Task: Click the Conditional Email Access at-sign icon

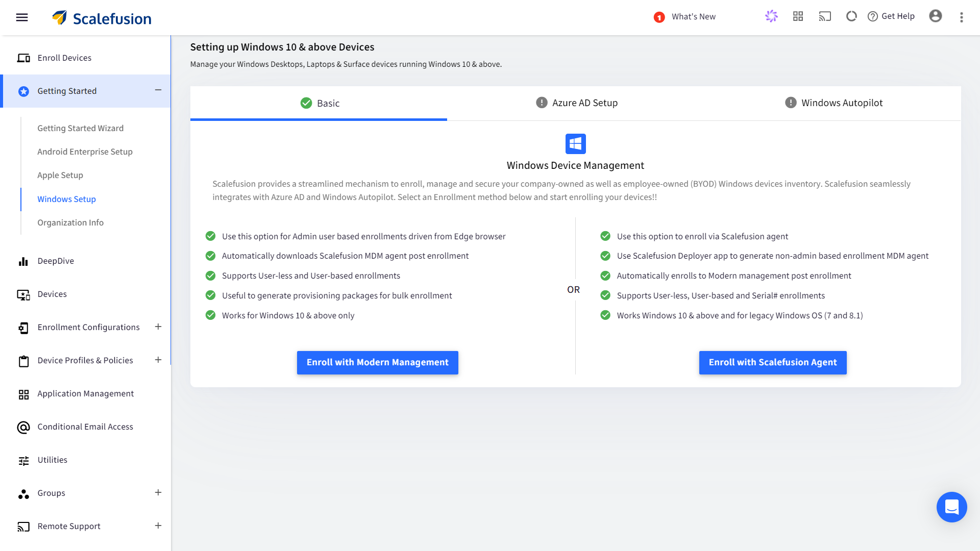Action: tap(23, 427)
